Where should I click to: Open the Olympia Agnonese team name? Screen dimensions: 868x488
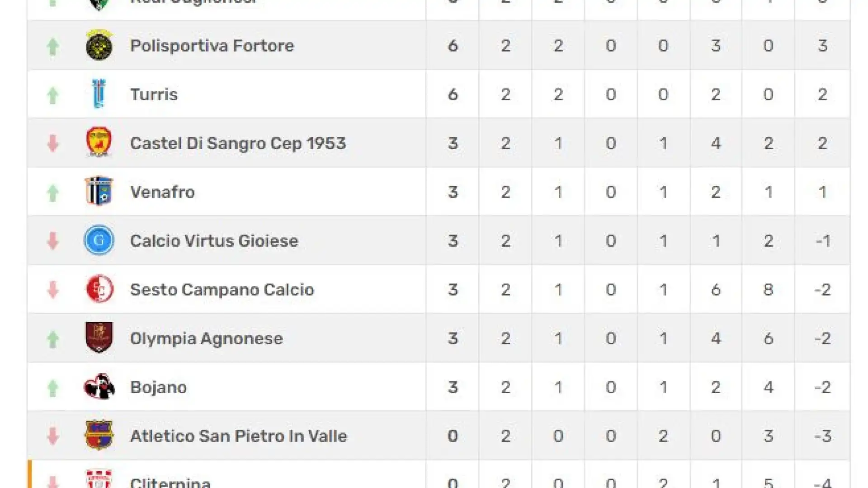pyautogui.click(x=207, y=338)
